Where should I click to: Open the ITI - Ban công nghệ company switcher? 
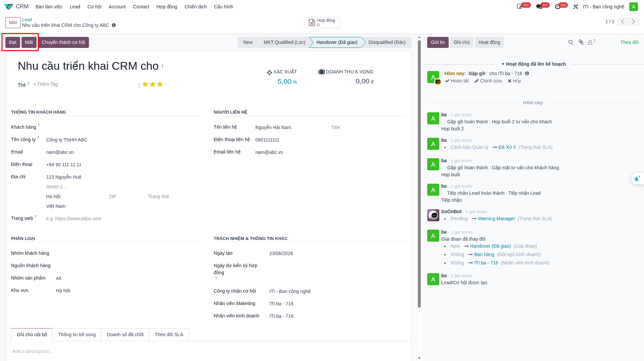coord(603,7)
